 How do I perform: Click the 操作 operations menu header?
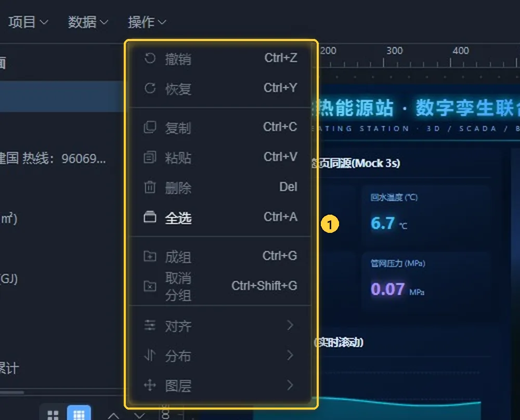click(x=147, y=22)
